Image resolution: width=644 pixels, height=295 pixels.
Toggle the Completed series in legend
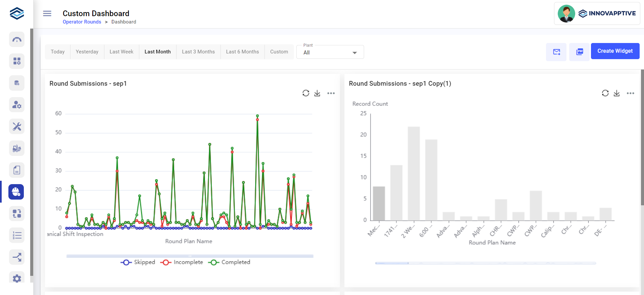point(229,262)
